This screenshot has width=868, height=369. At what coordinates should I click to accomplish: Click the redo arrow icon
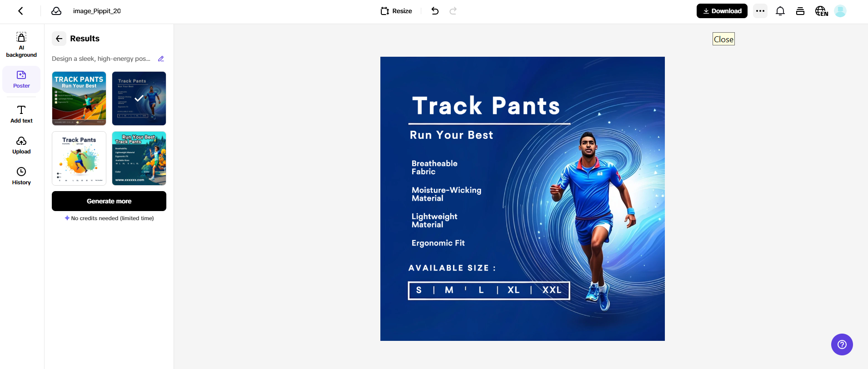pos(453,11)
